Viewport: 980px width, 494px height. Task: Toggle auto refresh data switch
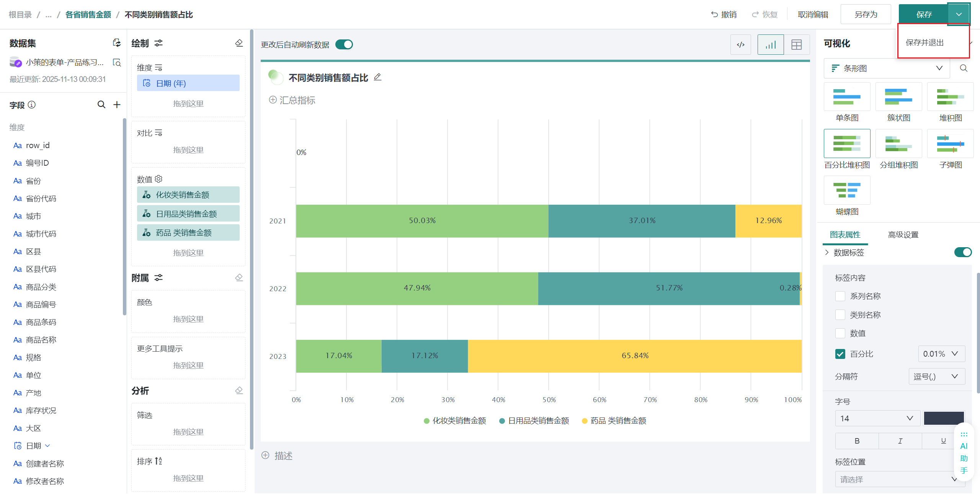344,45
